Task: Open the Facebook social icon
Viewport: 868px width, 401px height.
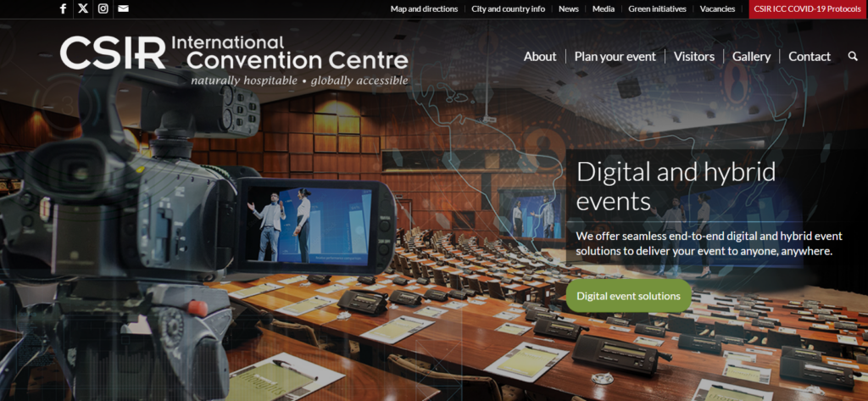Action: click(63, 8)
